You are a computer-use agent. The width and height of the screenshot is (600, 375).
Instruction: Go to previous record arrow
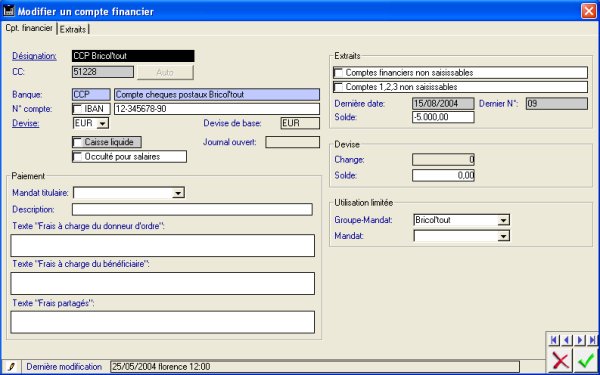coord(567,340)
